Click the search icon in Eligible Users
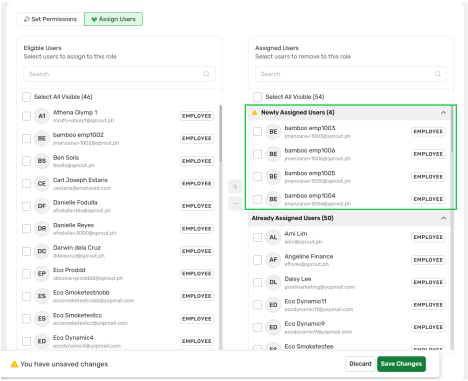This screenshot has width=468, height=381. pyautogui.click(x=207, y=74)
